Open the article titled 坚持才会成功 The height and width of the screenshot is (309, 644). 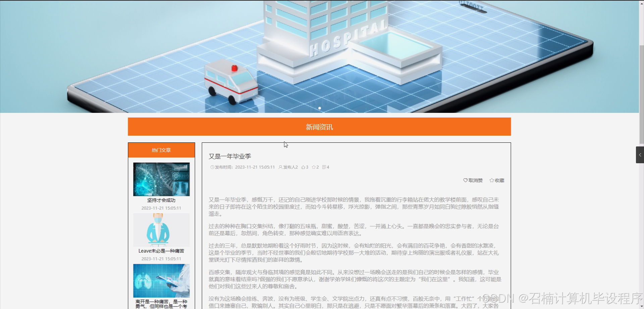[161, 200]
